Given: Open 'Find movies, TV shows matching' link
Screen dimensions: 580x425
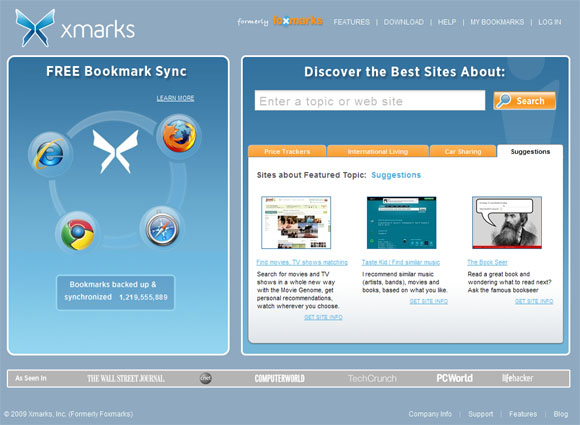Looking at the screenshot, I should (x=302, y=262).
